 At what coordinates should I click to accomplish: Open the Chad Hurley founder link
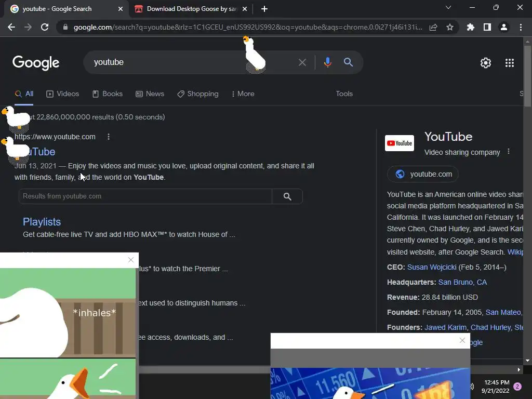click(x=490, y=327)
